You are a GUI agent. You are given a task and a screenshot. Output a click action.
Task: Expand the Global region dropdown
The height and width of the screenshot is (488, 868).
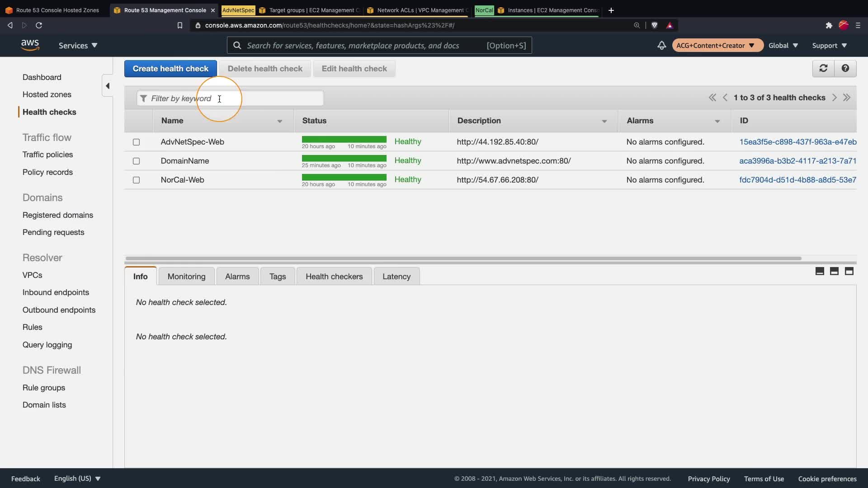[x=783, y=45]
